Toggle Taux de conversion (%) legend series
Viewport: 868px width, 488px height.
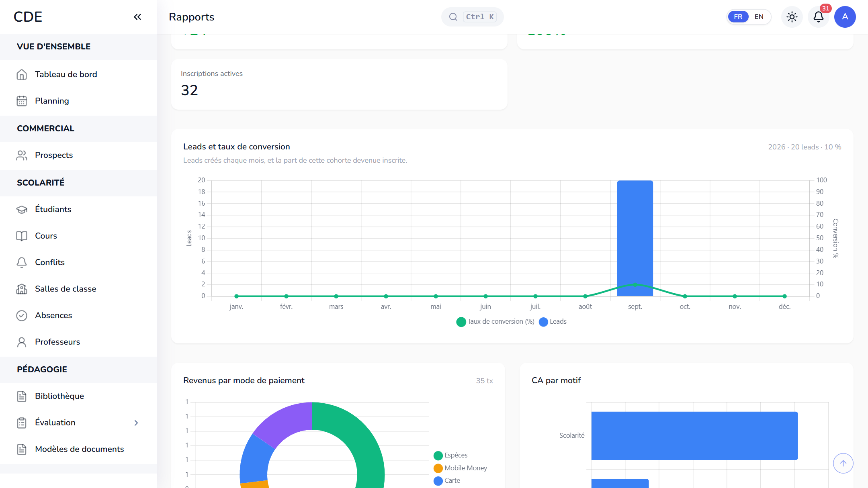point(495,322)
